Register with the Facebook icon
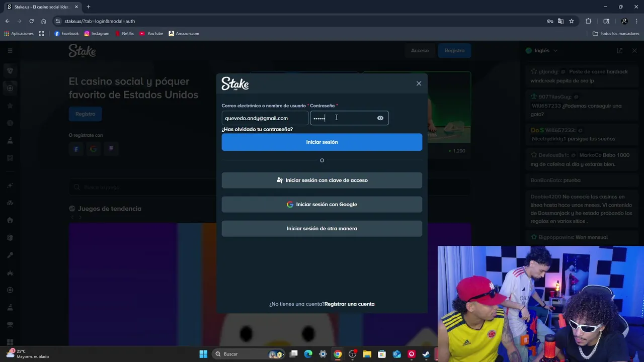 pos(76,149)
